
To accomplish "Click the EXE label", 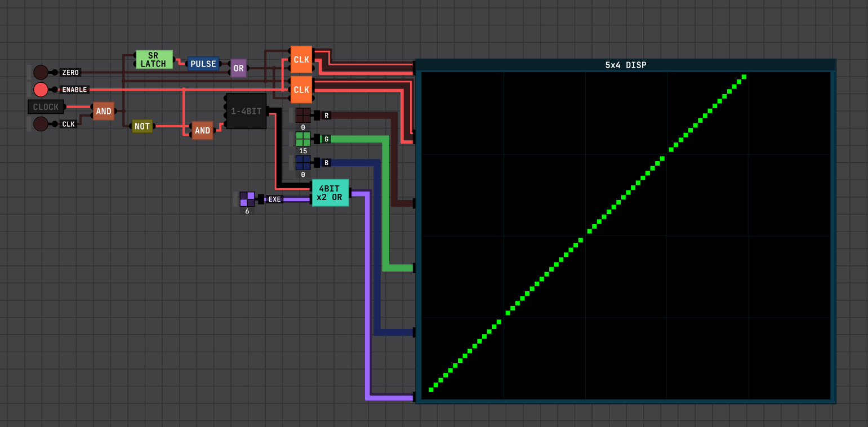I will pyautogui.click(x=274, y=199).
